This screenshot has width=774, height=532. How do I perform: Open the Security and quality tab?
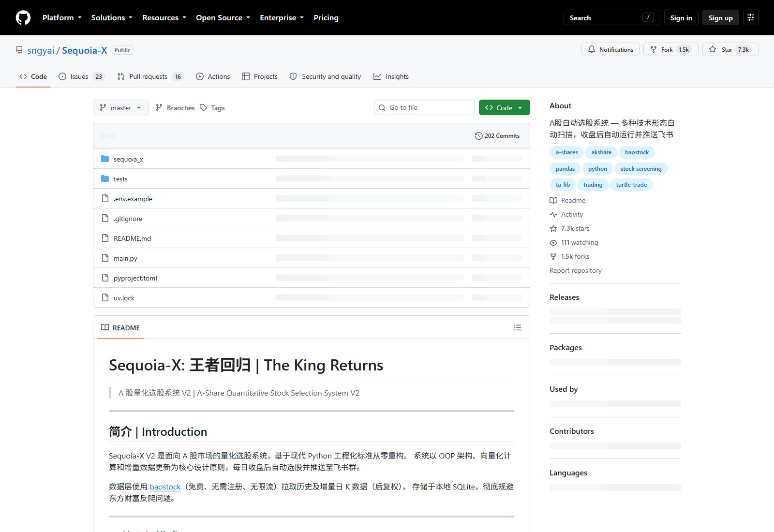325,76
